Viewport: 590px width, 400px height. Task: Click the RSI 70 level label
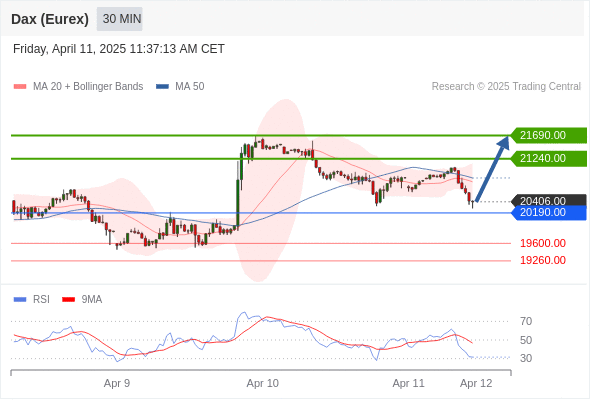526,321
